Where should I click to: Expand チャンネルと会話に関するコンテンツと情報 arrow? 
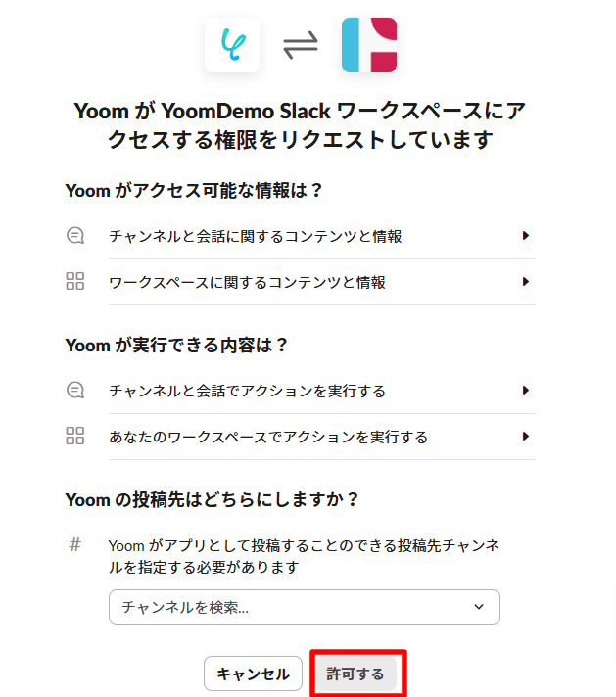[x=526, y=235]
